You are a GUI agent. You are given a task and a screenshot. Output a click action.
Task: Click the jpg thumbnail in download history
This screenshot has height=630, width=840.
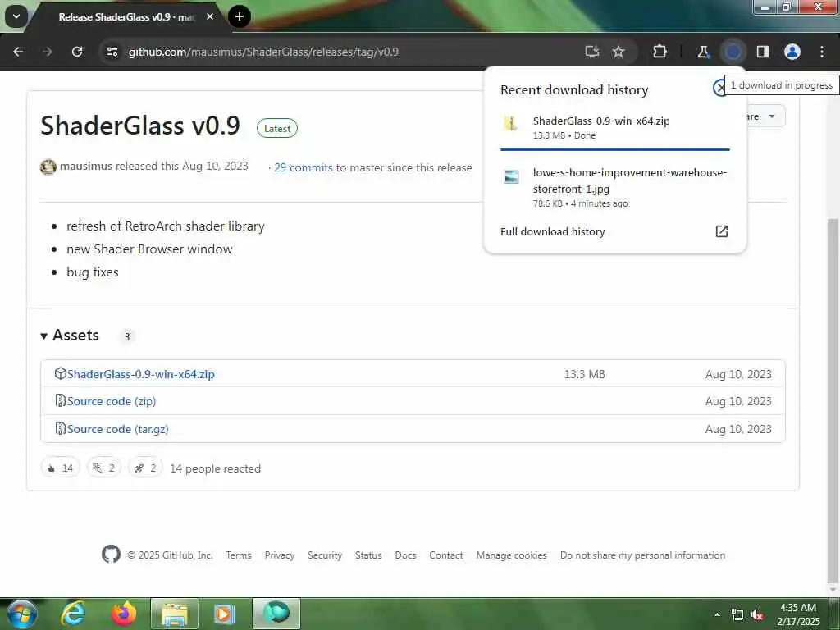511,176
